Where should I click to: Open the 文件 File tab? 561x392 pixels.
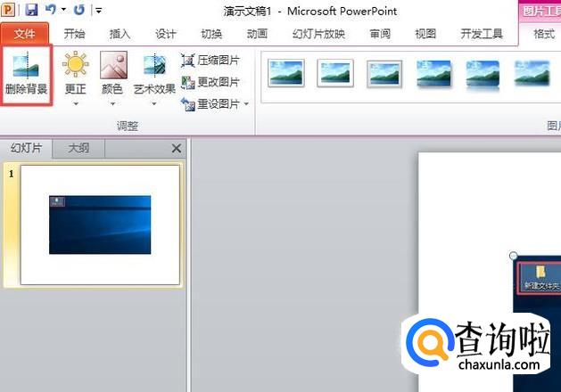point(25,34)
